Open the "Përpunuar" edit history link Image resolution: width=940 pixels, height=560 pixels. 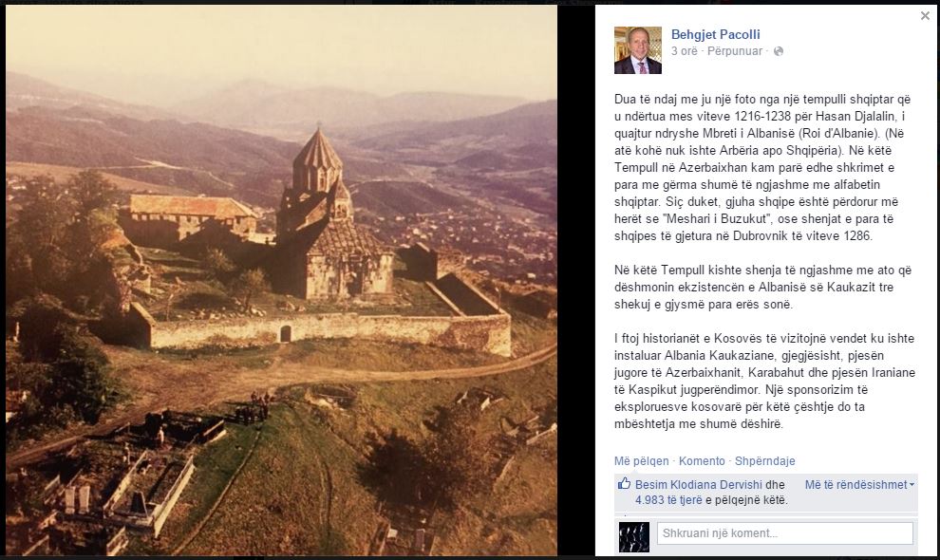coord(734,51)
